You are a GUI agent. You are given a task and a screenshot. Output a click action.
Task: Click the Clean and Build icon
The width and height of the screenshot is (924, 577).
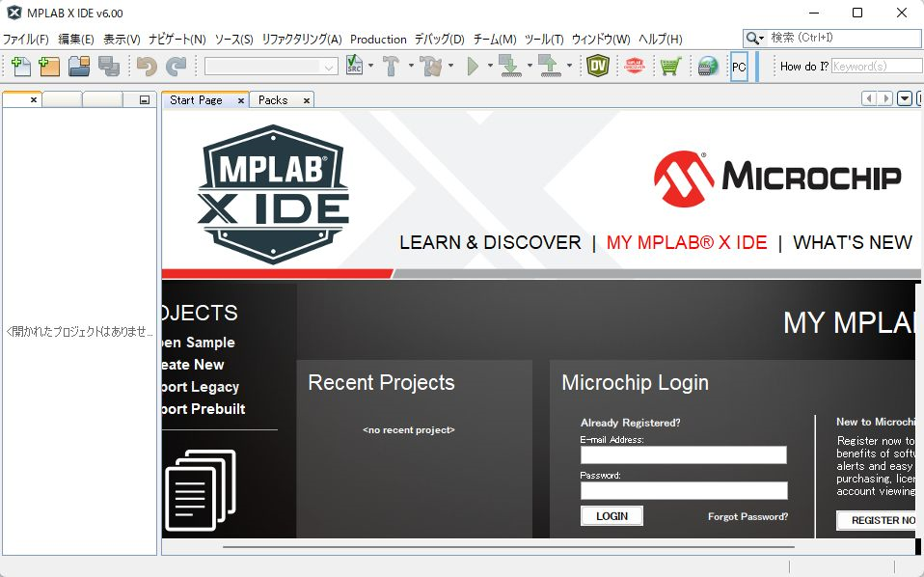(431, 66)
